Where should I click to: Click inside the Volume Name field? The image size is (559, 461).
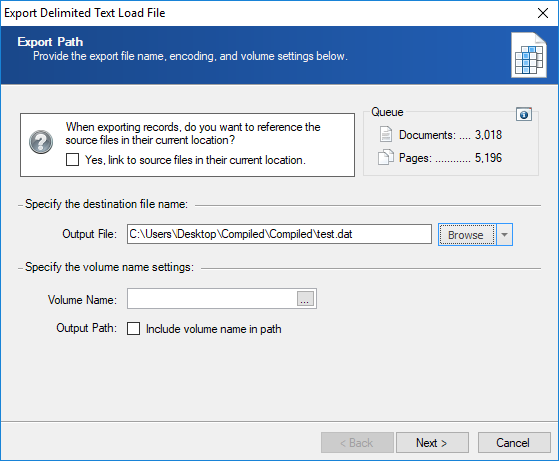(x=212, y=299)
